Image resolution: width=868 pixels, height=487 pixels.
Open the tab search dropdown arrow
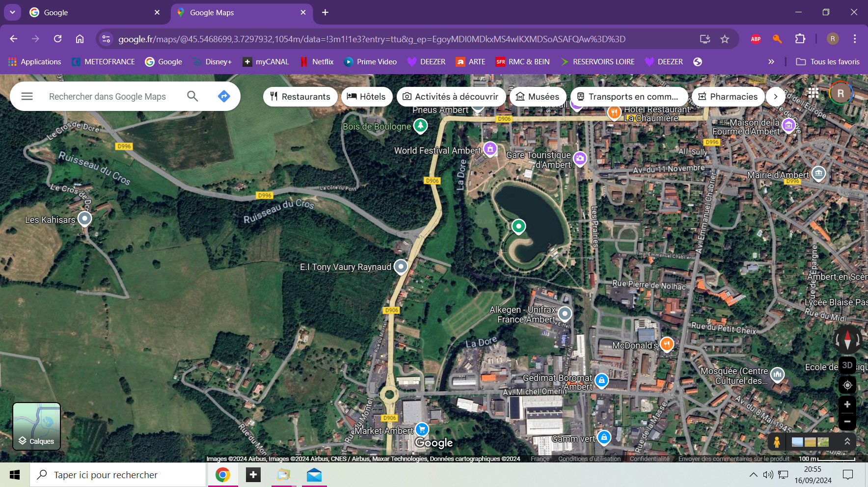12,12
